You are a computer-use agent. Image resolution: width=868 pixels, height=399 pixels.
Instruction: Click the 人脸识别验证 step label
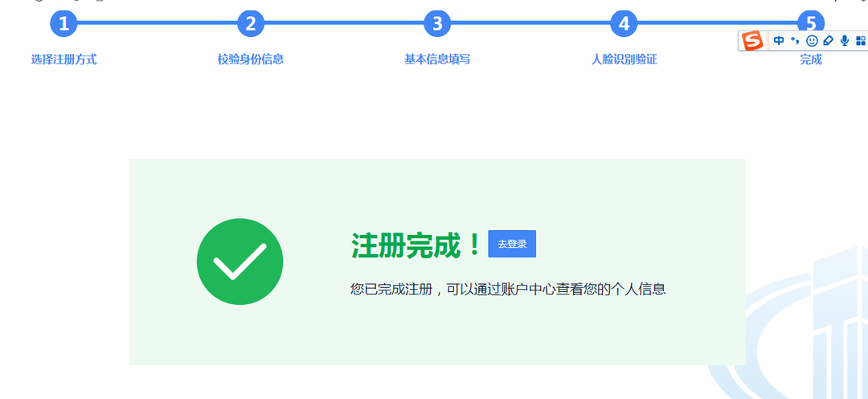pos(624,60)
